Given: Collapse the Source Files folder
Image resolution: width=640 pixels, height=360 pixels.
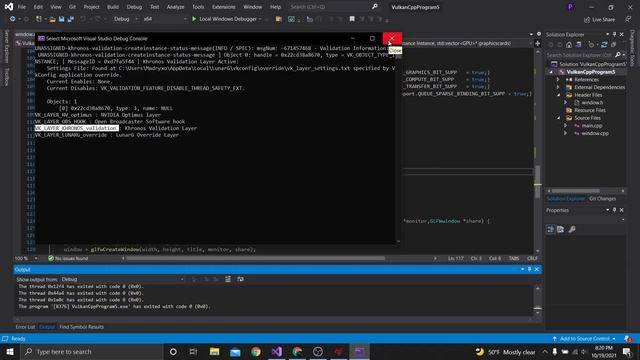Looking at the screenshot, I should click(558, 118).
